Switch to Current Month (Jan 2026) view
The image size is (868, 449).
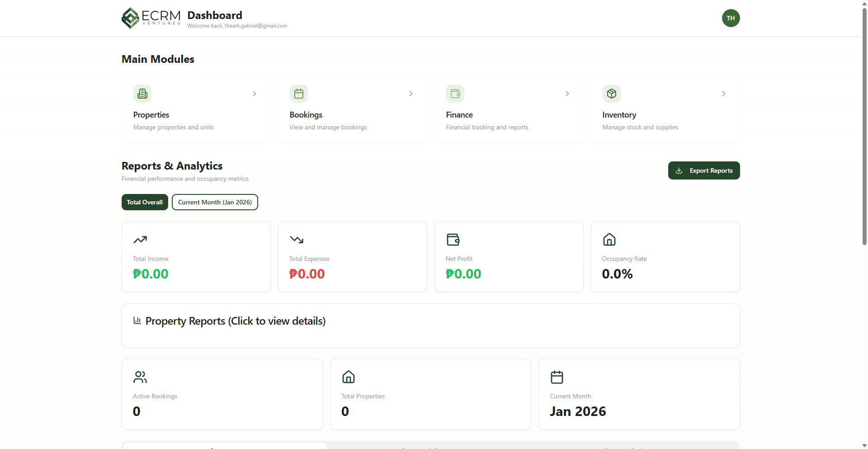click(215, 202)
